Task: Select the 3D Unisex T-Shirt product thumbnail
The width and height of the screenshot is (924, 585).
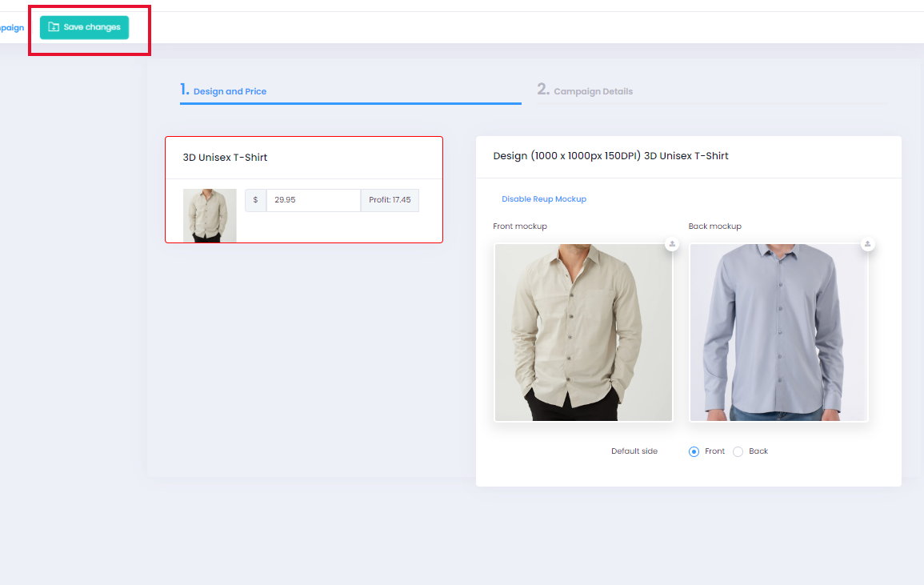Action: [x=210, y=216]
